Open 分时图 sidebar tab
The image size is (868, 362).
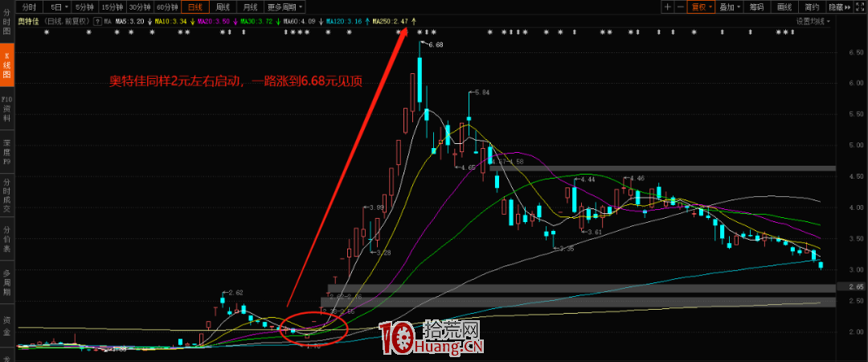(x=7, y=23)
